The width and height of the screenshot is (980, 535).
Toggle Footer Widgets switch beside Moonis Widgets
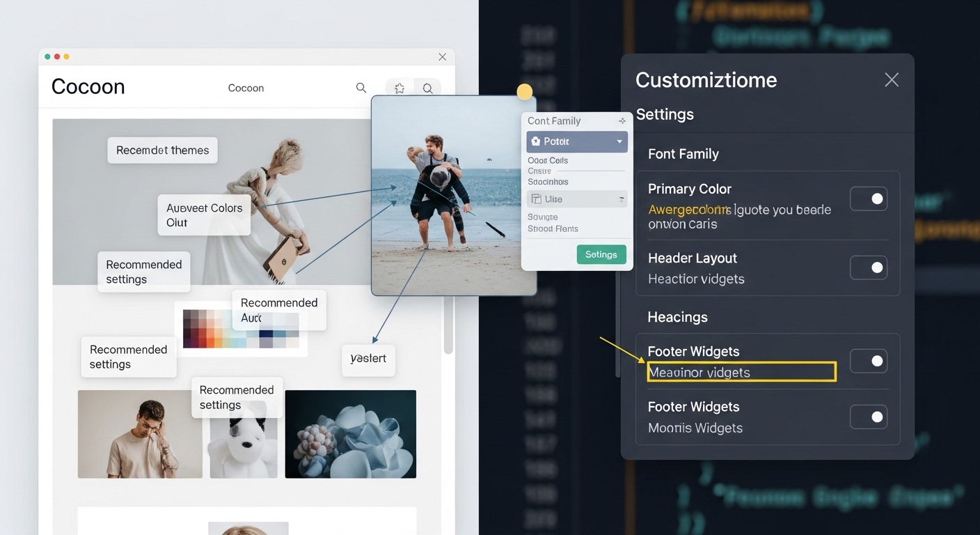coord(868,417)
